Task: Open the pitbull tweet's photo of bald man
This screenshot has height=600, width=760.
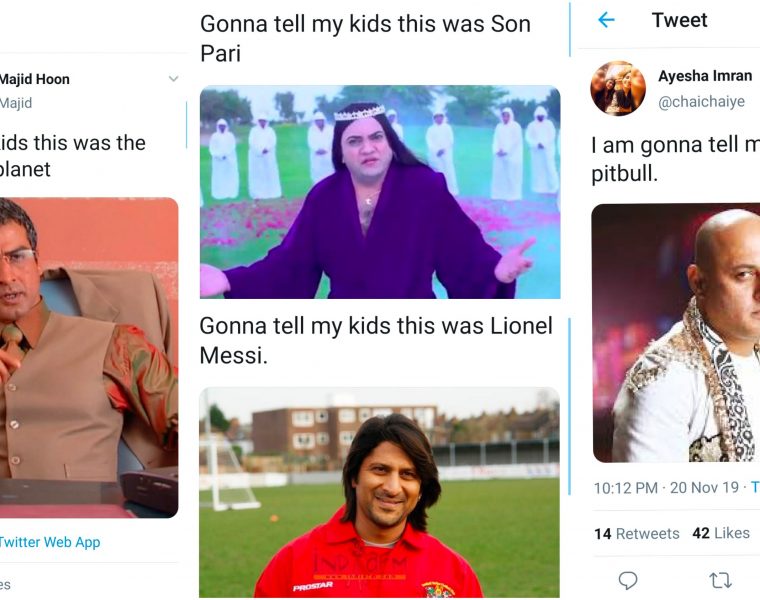Action: click(x=676, y=333)
